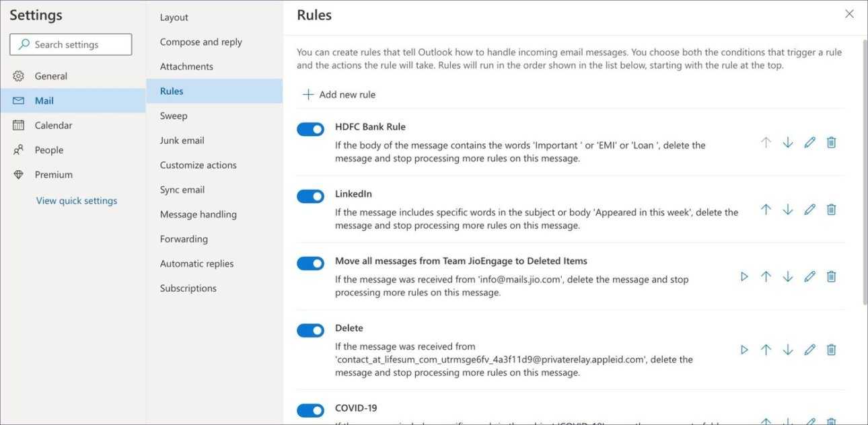Open Automatic replies settings
The image size is (868, 425).
pyautogui.click(x=196, y=264)
